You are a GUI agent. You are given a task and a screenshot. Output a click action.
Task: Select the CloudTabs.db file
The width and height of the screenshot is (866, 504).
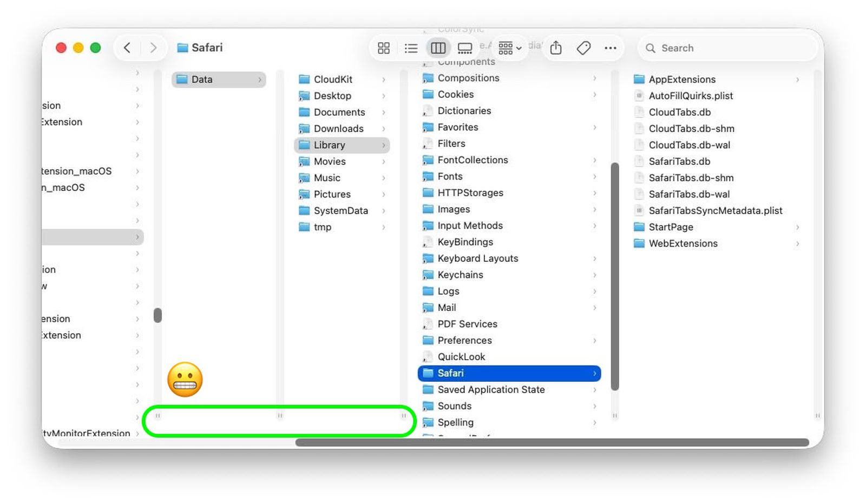(x=680, y=112)
